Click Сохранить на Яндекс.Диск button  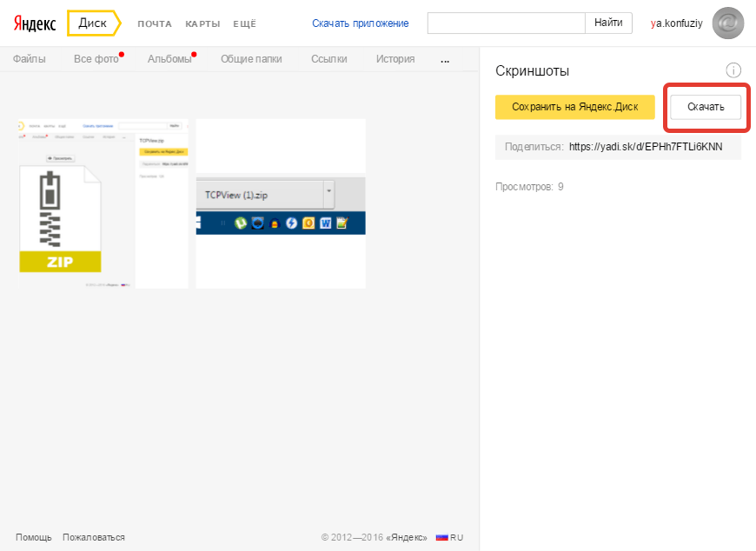(574, 107)
